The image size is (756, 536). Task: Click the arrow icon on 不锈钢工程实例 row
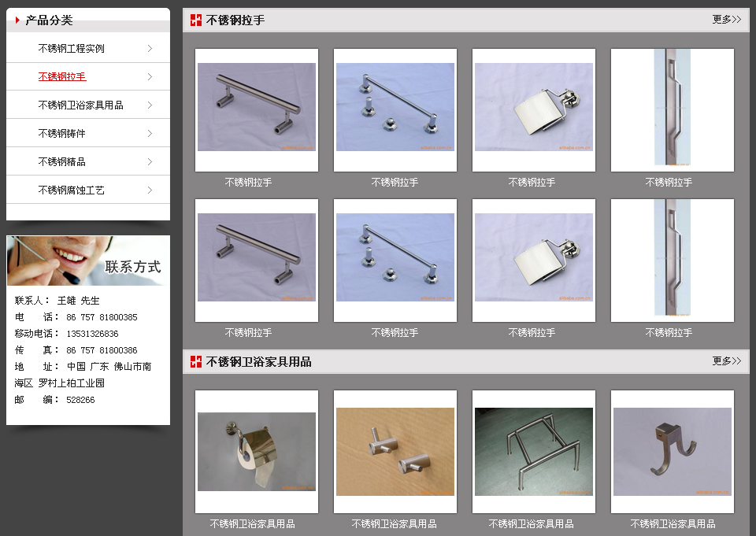tap(150, 49)
